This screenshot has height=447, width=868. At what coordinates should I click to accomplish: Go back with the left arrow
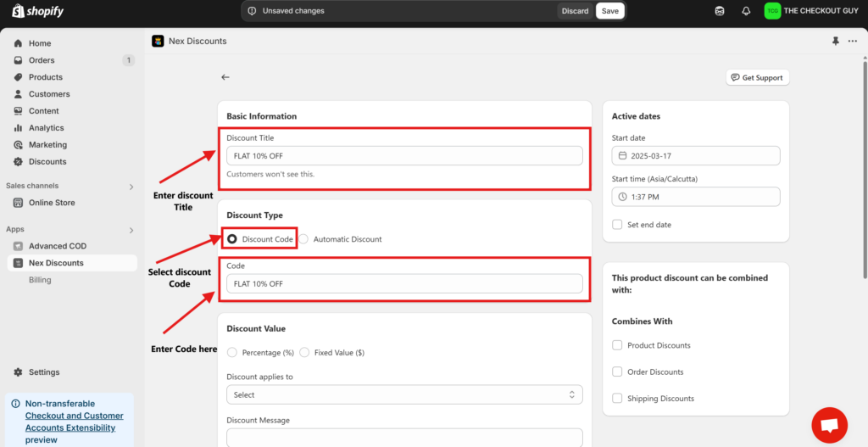pos(225,77)
